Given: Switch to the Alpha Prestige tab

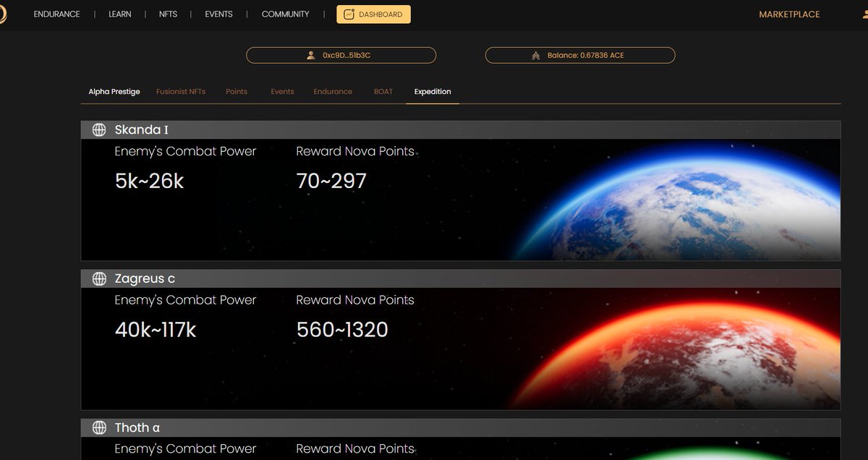Looking at the screenshot, I should coord(114,92).
